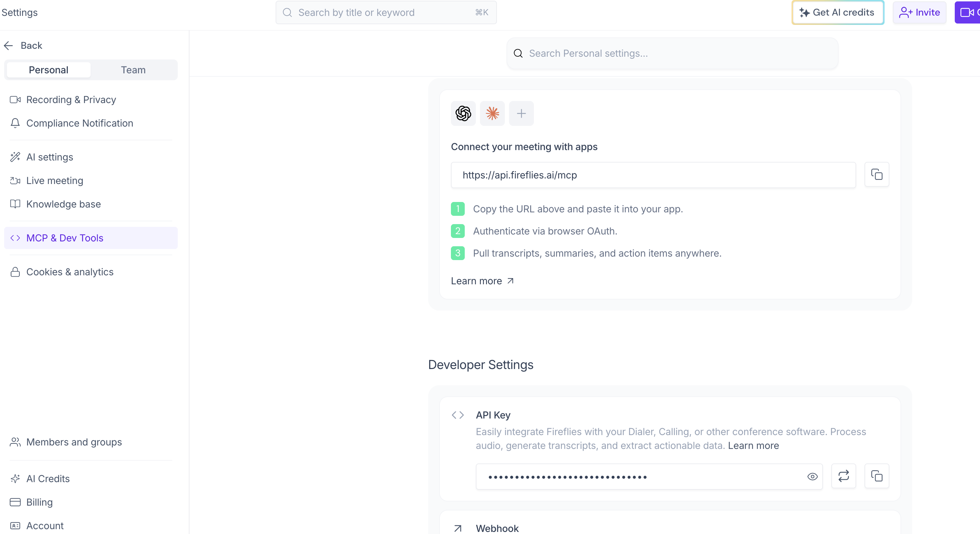Open Account settings

pos(91,526)
